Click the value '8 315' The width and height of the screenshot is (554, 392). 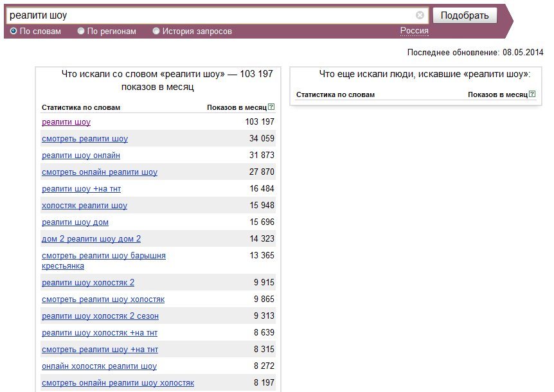click(264, 349)
